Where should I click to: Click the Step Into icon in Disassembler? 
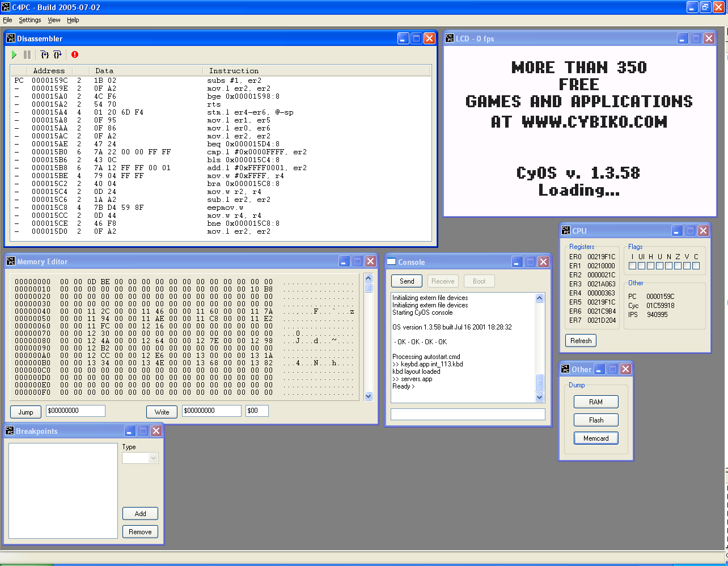tap(45, 54)
